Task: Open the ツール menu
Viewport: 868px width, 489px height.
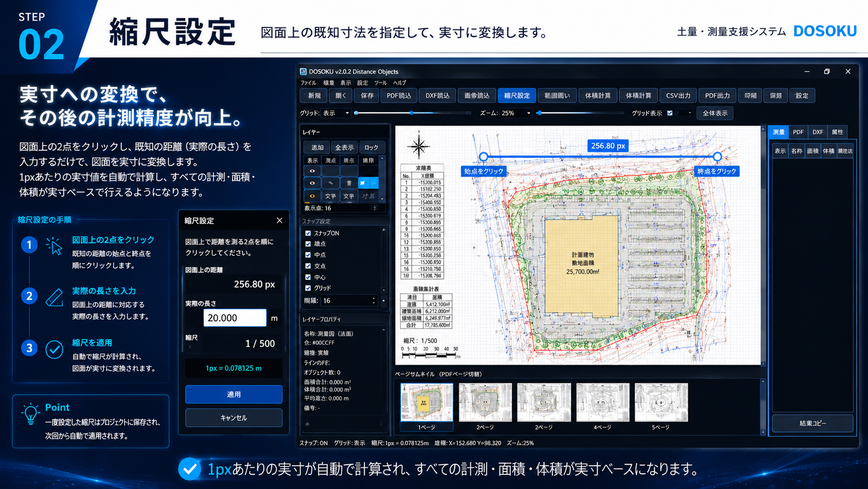Action: [x=381, y=83]
